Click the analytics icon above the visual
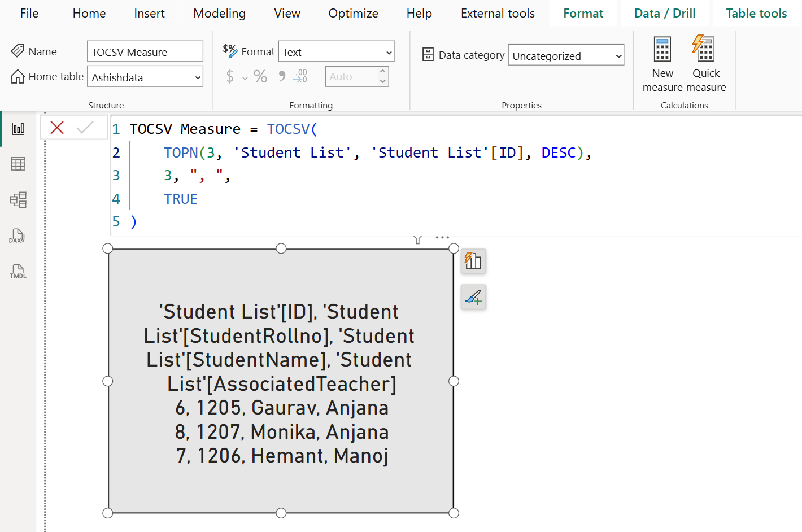802x532 pixels. 473,261
